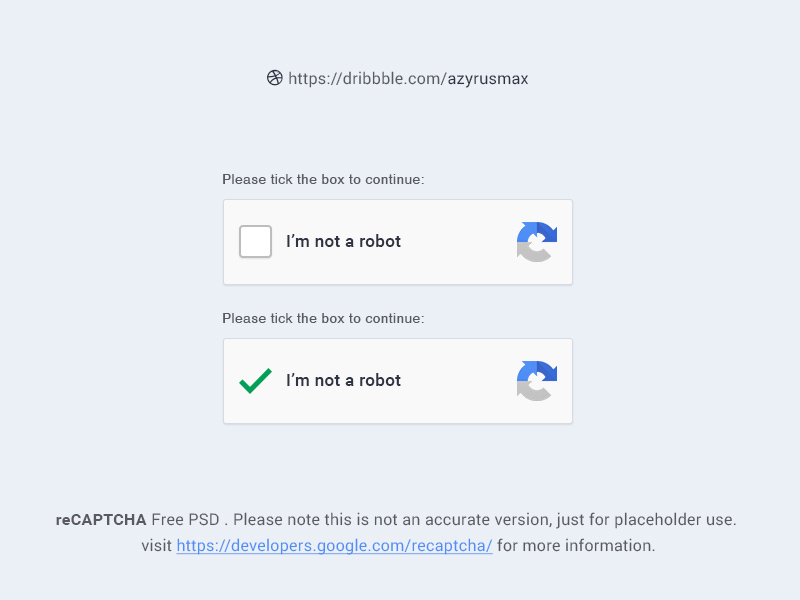Image resolution: width=800 pixels, height=600 pixels.
Task: Click the second 'Please tick the box to continue' label
Action: (323, 318)
